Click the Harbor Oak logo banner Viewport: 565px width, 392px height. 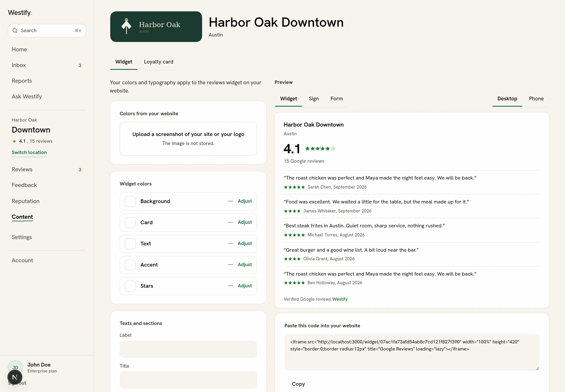(156, 26)
